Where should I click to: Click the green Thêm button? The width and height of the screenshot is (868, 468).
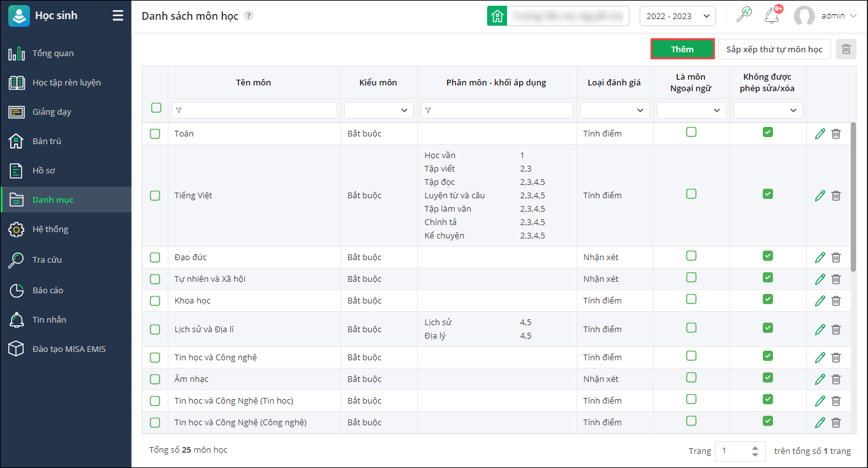coord(682,49)
